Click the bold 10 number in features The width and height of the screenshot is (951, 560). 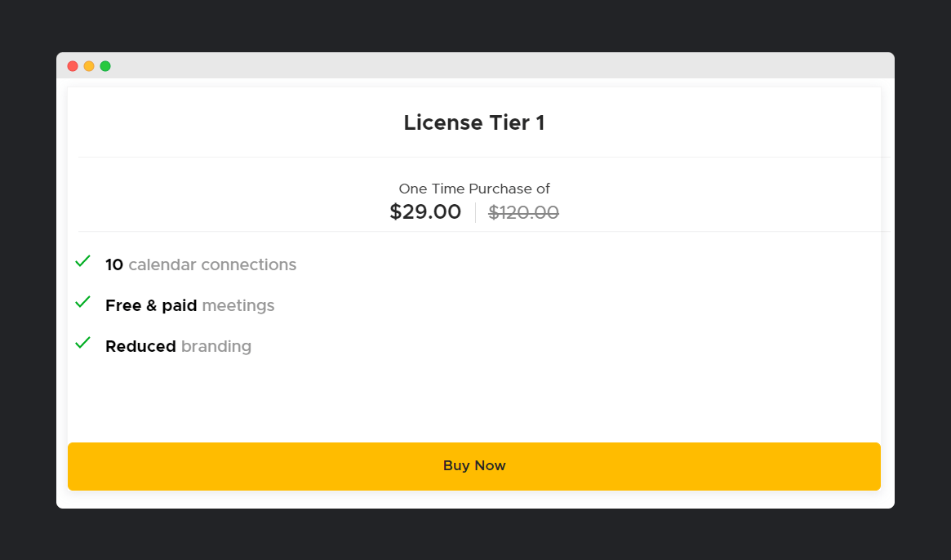click(x=114, y=264)
